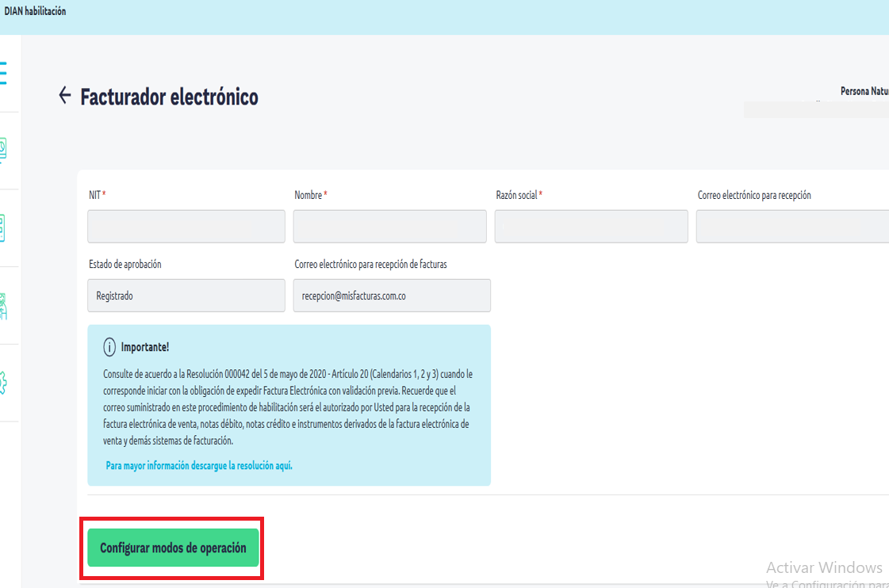Click the Facturador electrónico page heading
The width and height of the screenshot is (889, 588).
coord(169,97)
